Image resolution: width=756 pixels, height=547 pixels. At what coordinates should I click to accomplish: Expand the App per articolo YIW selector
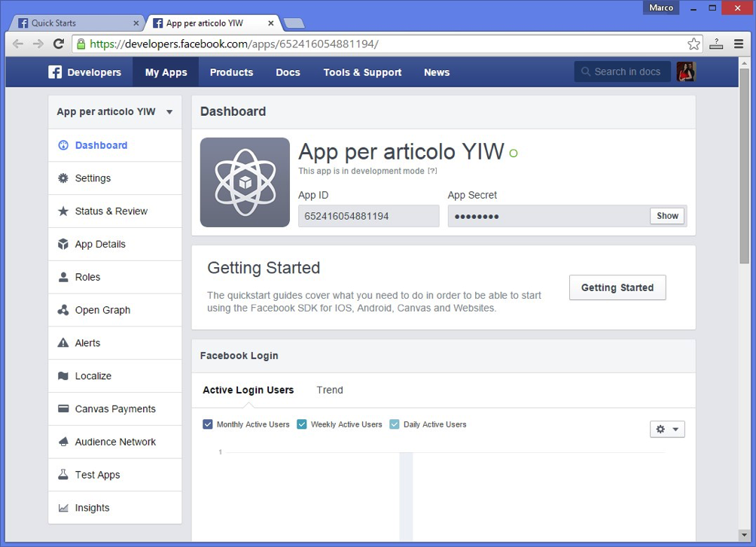[x=114, y=111]
